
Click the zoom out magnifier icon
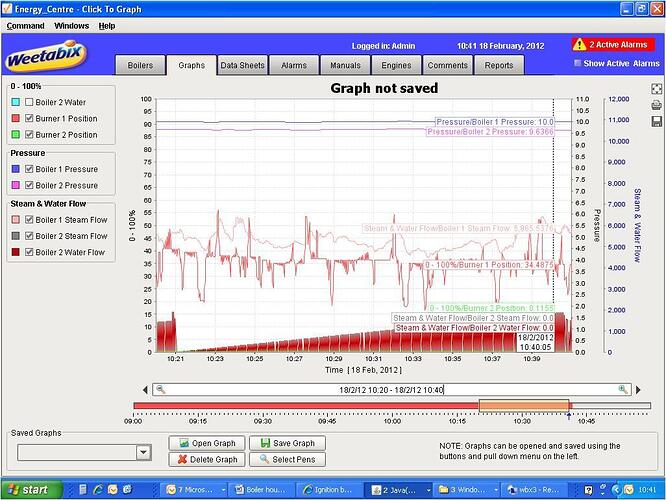point(161,389)
